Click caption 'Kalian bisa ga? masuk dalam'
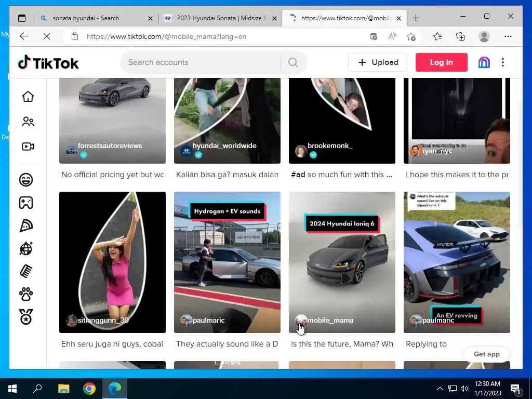532x399 pixels. [227, 175]
